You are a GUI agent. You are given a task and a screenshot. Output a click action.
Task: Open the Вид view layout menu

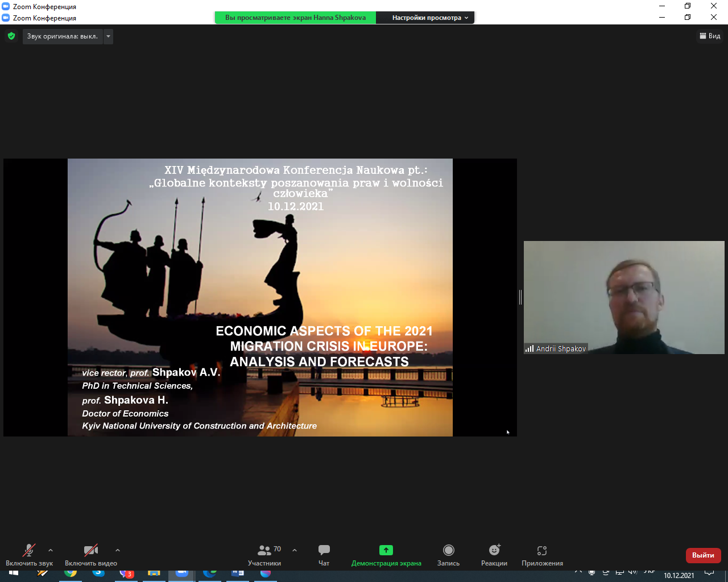pos(710,36)
